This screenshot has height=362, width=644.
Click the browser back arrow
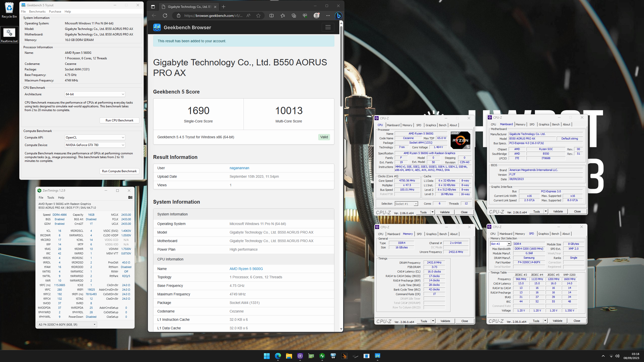pyautogui.click(x=154, y=16)
